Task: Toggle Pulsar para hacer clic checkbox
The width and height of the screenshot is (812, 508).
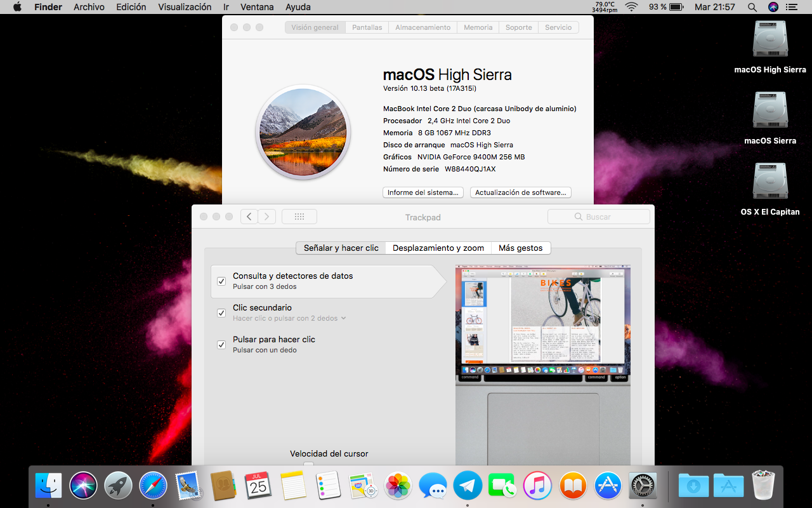Action: point(221,345)
